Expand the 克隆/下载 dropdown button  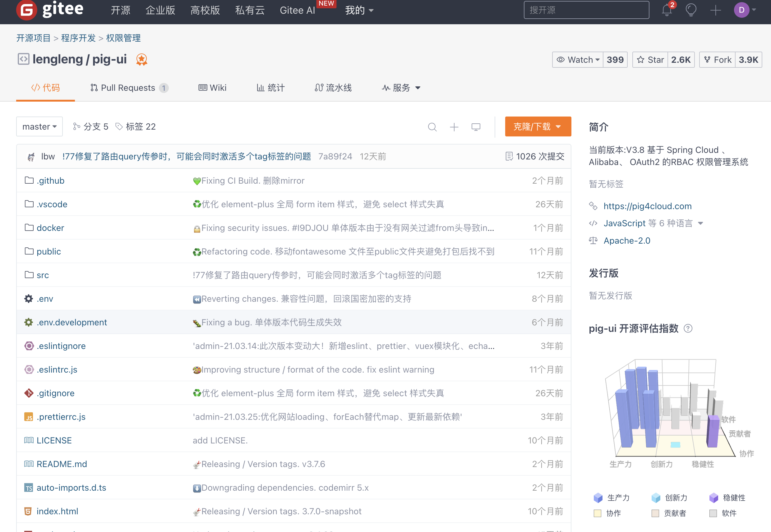[x=538, y=127]
